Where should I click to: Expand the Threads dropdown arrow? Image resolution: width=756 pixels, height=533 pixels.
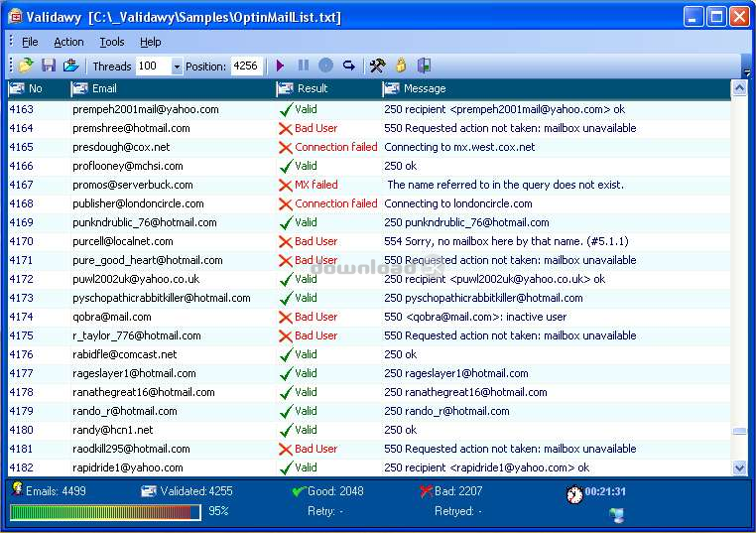177,67
